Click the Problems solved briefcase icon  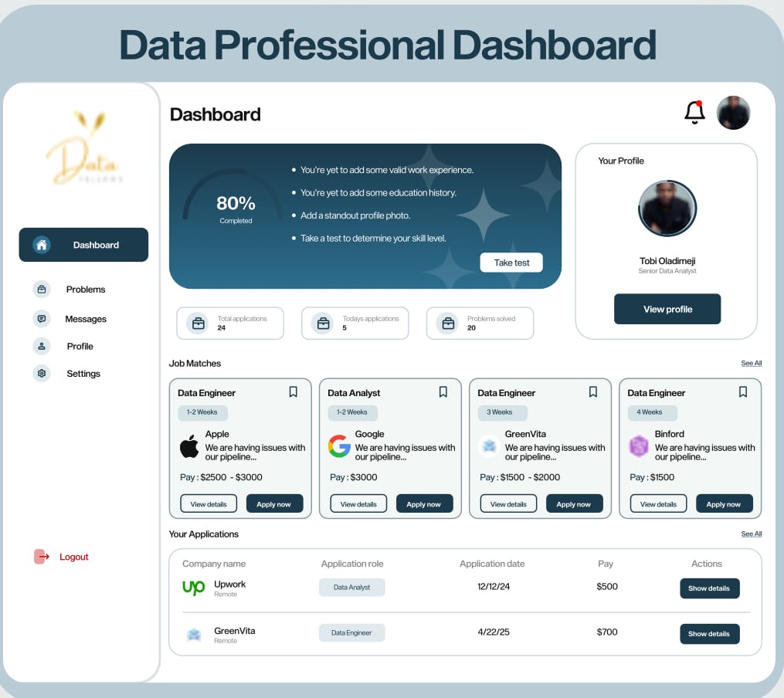pos(448,324)
